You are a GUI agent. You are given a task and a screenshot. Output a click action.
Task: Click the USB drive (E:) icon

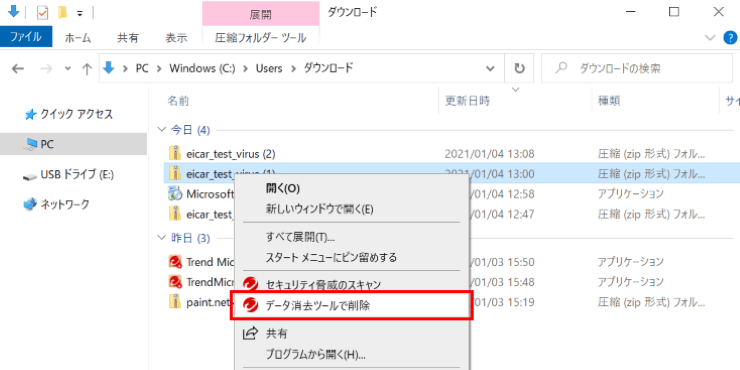coord(30,176)
